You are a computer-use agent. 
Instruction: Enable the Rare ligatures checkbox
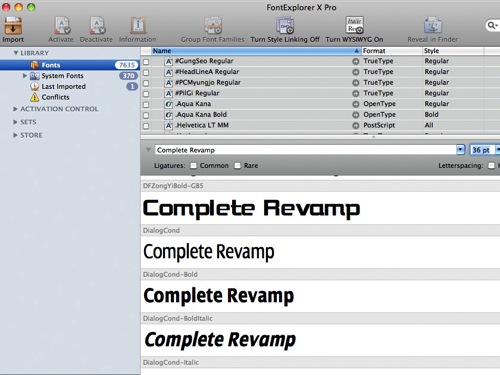tap(237, 166)
